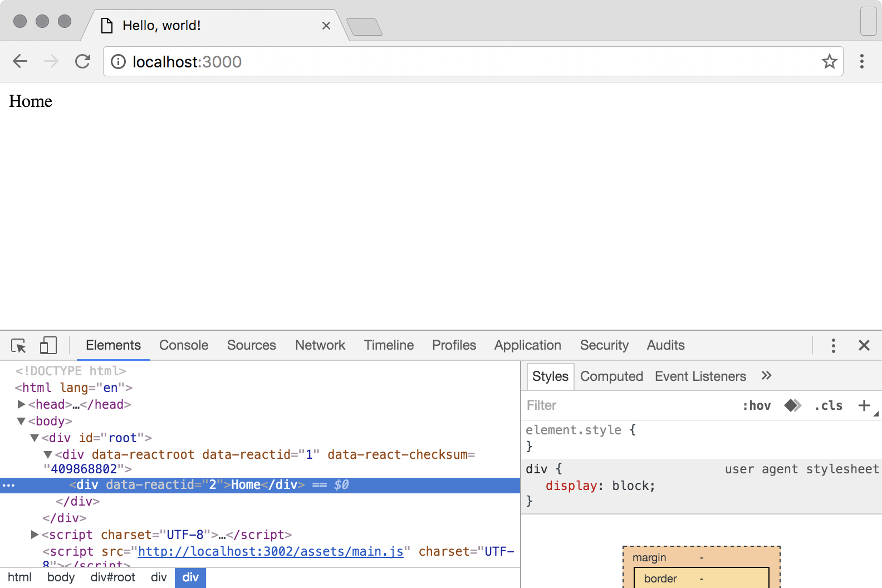Show more sidebar tabs chevron

tap(767, 376)
